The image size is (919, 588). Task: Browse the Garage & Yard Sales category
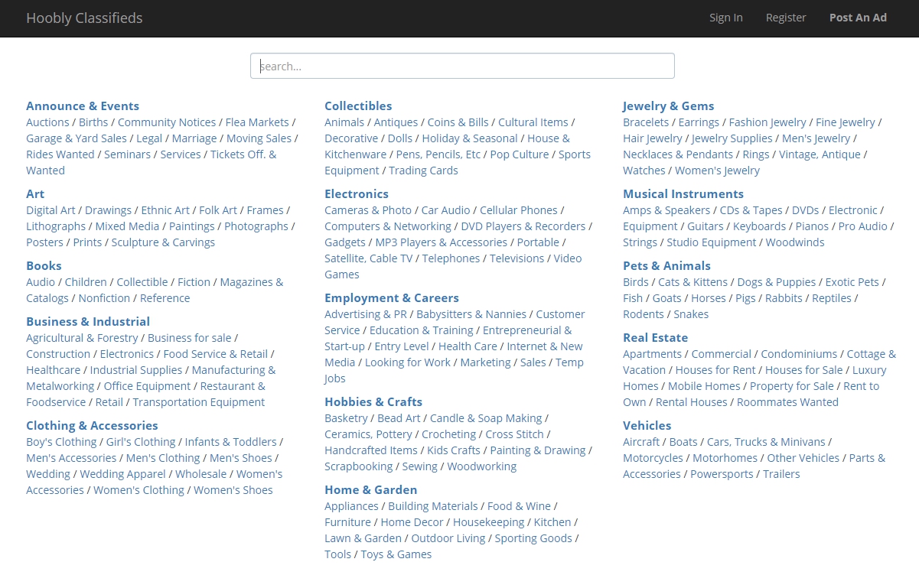click(x=77, y=138)
